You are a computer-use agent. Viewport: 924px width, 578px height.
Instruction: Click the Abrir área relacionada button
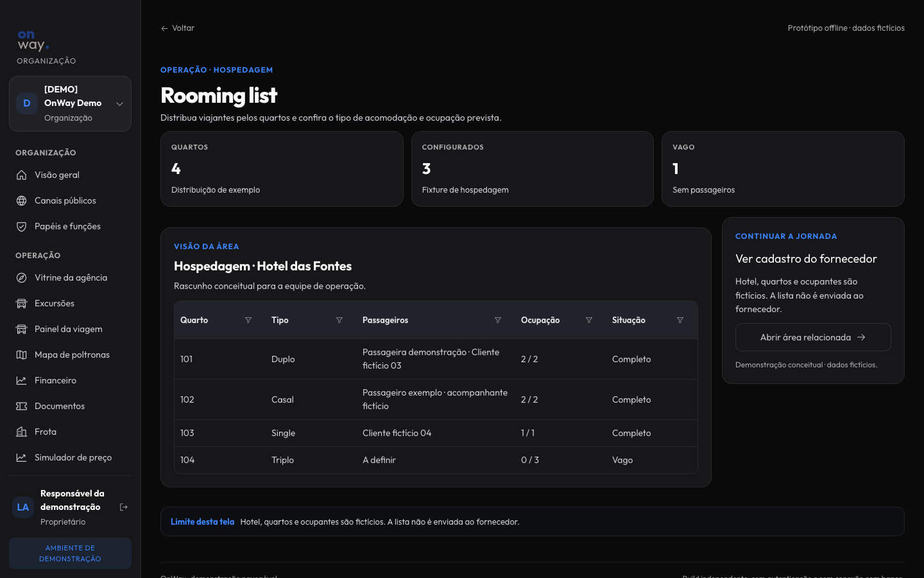tap(813, 337)
